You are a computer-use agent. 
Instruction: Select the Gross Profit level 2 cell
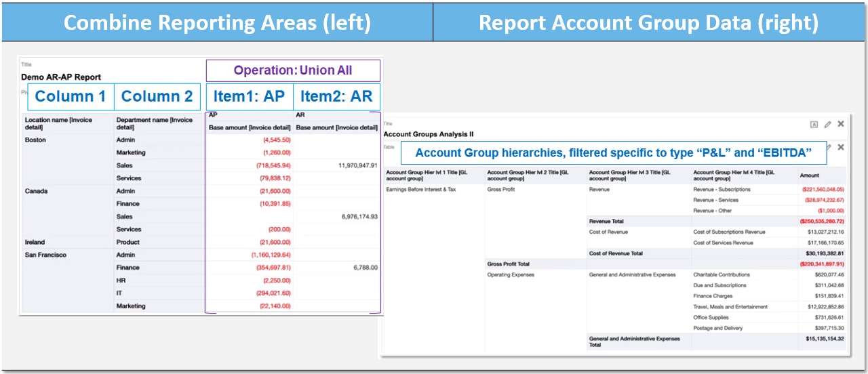pyautogui.click(x=502, y=190)
